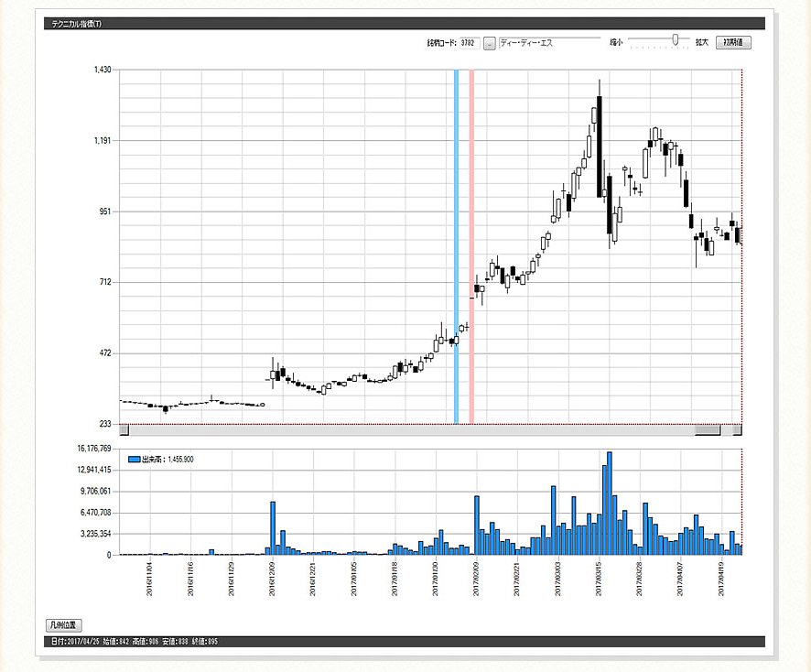The width and height of the screenshot is (811, 672).
Task: Click the volume spike bar at 2016/12/09
Action: tap(273, 527)
